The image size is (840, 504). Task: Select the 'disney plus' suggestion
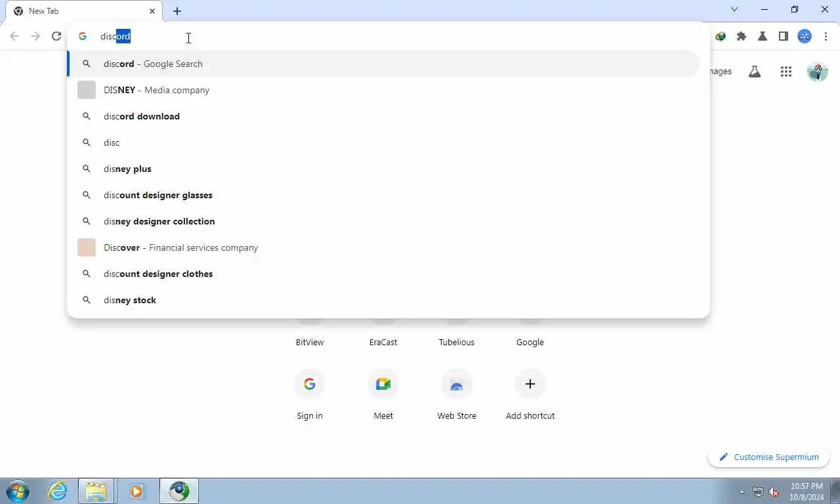click(x=384, y=169)
